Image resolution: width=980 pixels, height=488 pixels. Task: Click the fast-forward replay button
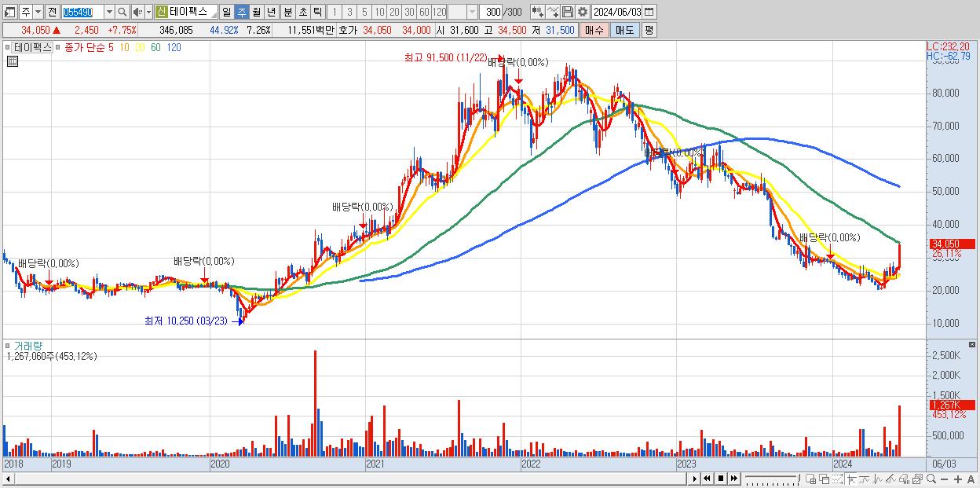pos(733,479)
